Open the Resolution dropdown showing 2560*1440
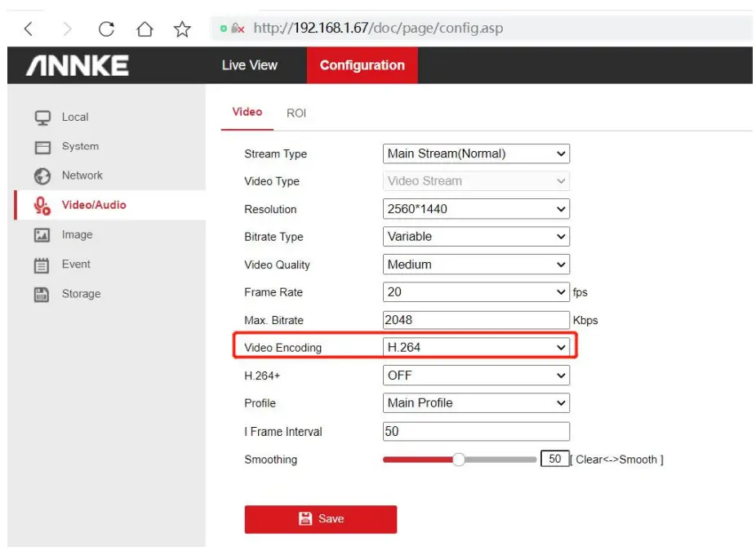Screen dimensions: 756x551 [476, 209]
